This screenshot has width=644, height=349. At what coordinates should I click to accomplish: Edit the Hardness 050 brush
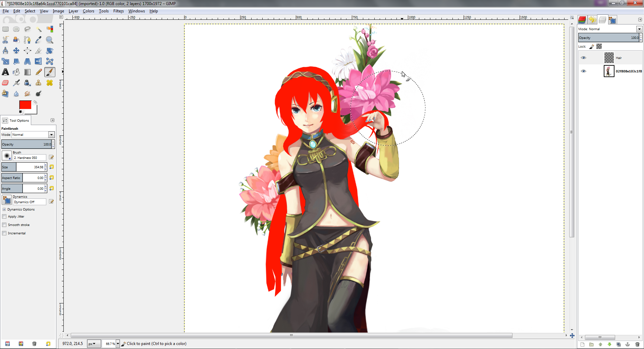pyautogui.click(x=51, y=157)
